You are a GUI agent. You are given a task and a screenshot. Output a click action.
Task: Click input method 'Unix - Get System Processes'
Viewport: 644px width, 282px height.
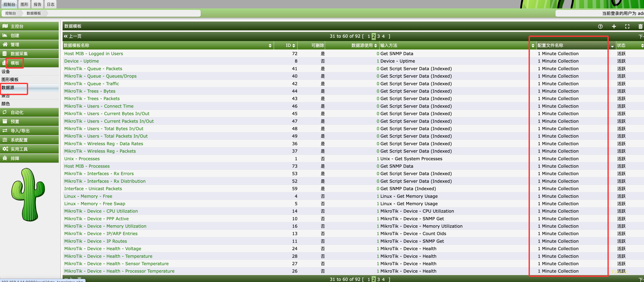(x=411, y=158)
